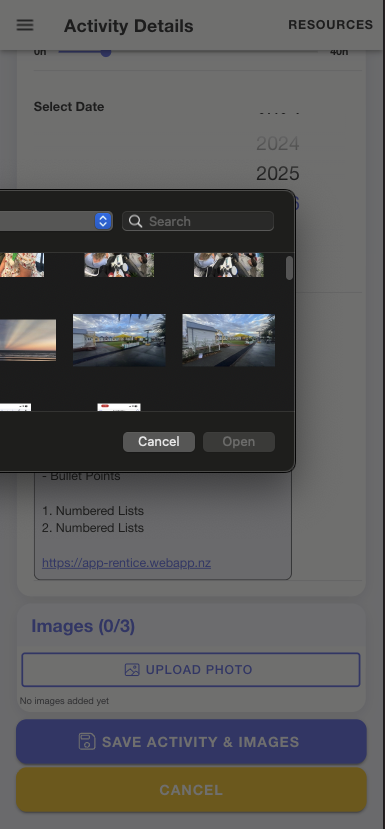The image size is (385, 829).
Task: Click the disabled Open button
Action: pyautogui.click(x=239, y=441)
